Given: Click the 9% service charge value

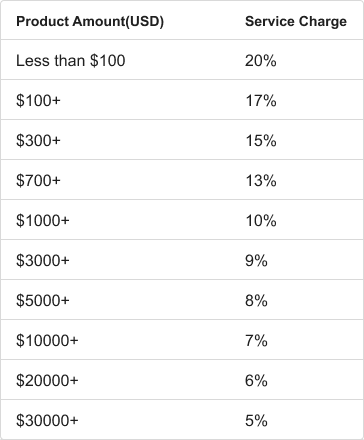Looking at the screenshot, I should pyautogui.click(x=256, y=261).
